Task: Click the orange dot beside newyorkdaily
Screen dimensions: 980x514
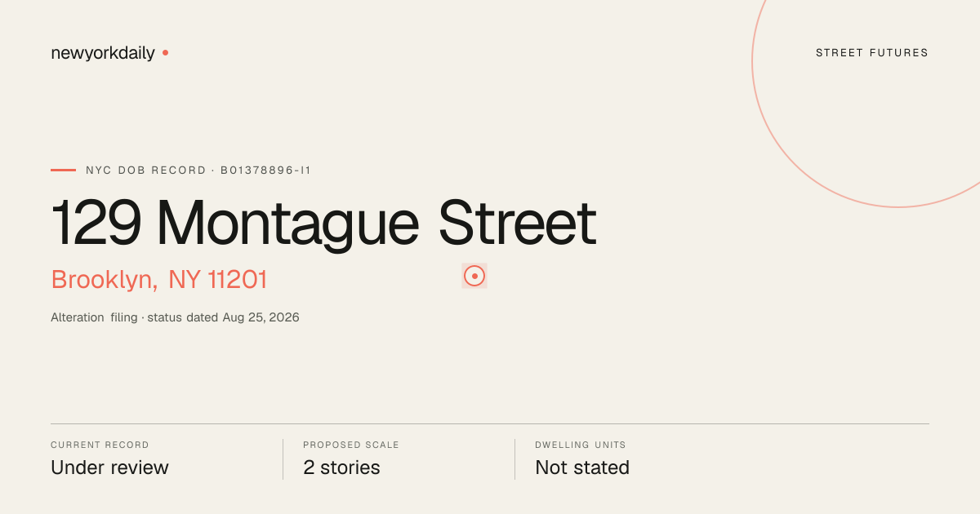Action: click(165, 52)
